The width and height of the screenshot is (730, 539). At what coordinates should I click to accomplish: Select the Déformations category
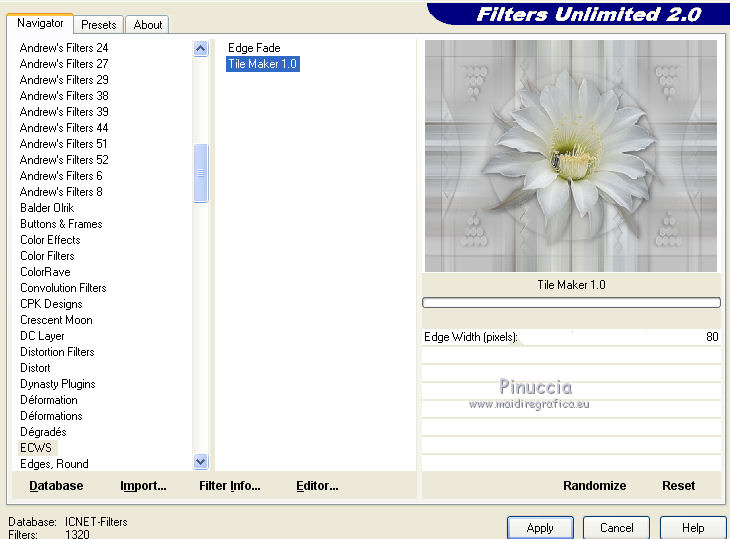click(x=51, y=416)
